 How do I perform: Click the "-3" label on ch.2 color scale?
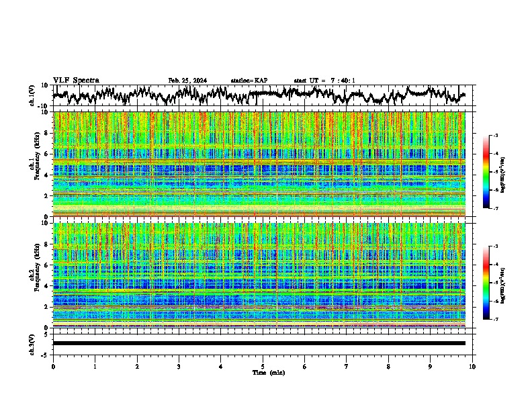pos(495,246)
